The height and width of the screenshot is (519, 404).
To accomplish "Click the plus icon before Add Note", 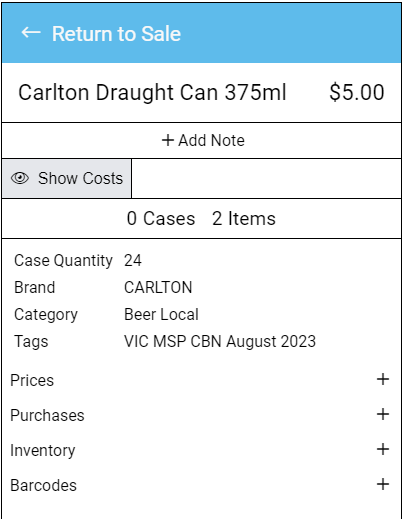I will (x=168, y=140).
